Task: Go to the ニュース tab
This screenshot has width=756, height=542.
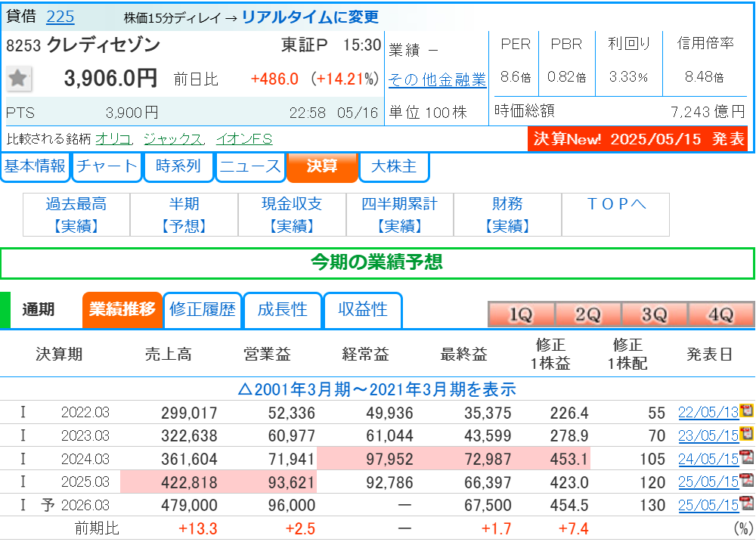Action: (250, 167)
